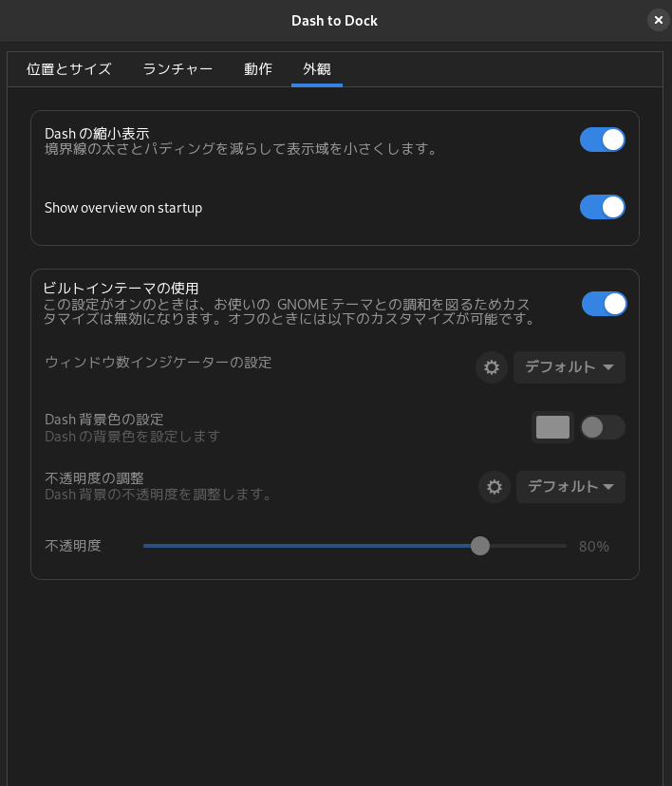Image resolution: width=672 pixels, height=786 pixels.
Task: Click the Dash の縮小表示 label
Action: (97, 134)
